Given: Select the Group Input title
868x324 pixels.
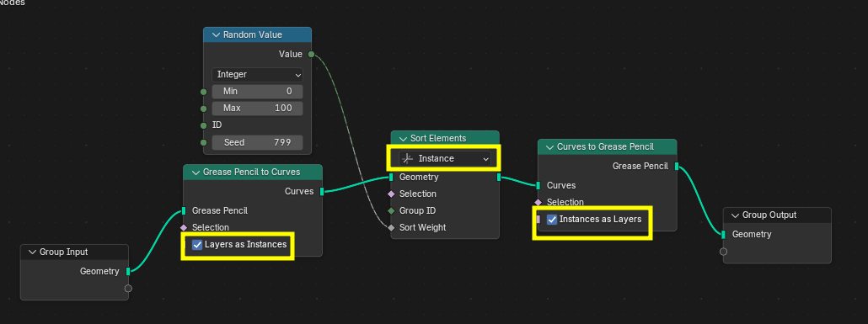Looking at the screenshot, I should [64, 252].
